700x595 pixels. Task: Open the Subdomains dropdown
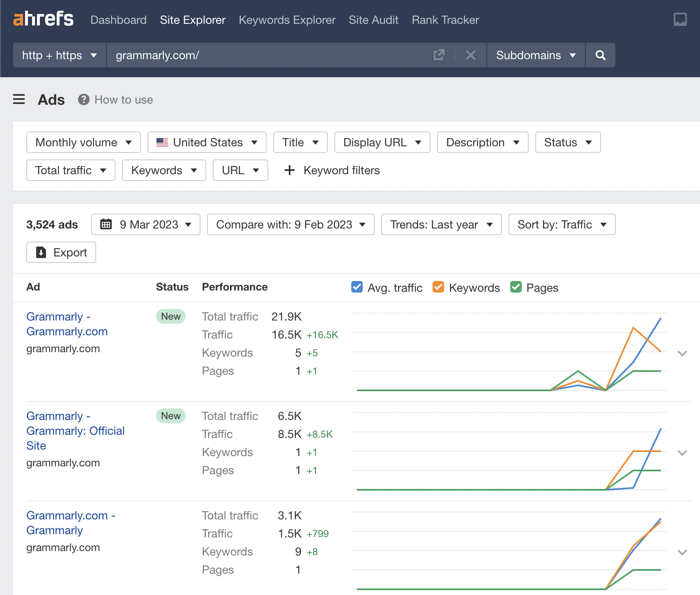point(535,55)
